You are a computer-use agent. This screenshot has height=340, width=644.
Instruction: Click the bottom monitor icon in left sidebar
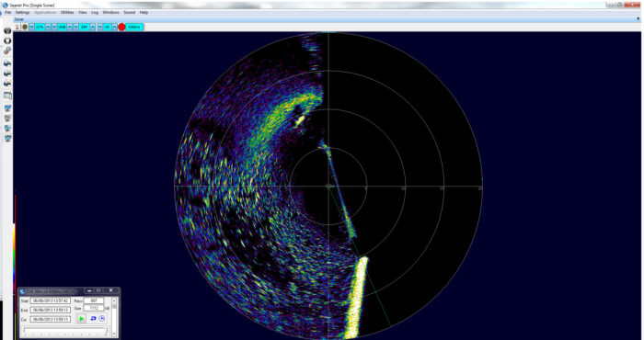7,139
